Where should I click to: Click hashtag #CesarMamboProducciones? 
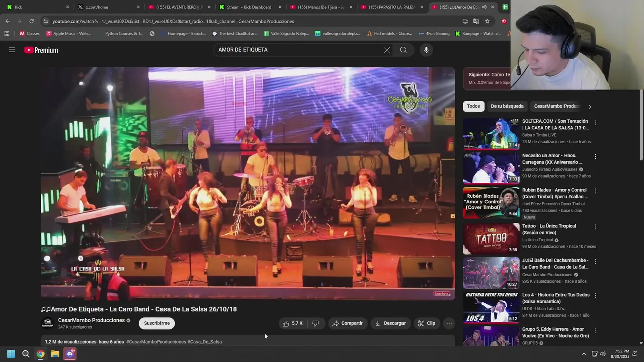pyautogui.click(x=156, y=342)
